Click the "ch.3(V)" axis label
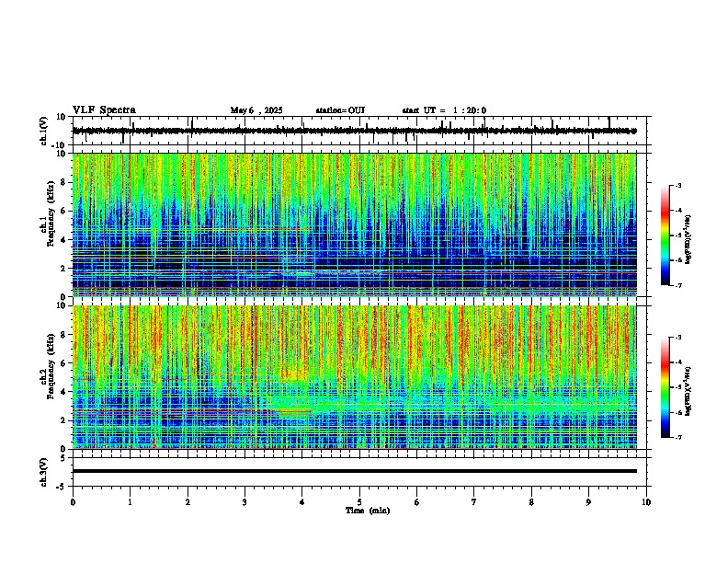This screenshot has width=728, height=563. 44,472
